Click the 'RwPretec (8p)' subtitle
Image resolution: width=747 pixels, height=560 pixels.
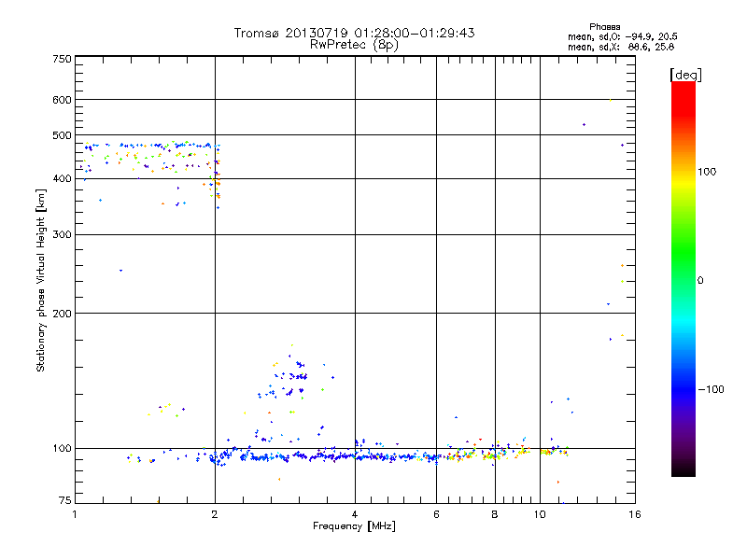pyautogui.click(x=354, y=45)
